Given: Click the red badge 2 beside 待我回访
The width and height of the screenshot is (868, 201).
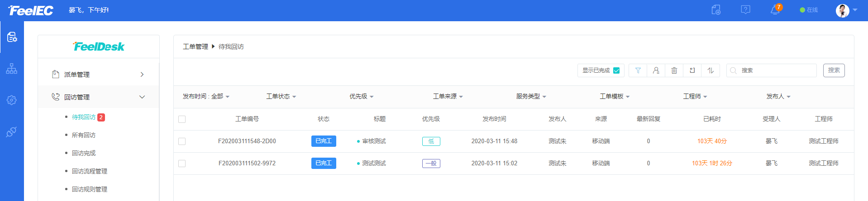Looking at the screenshot, I should coord(101,117).
